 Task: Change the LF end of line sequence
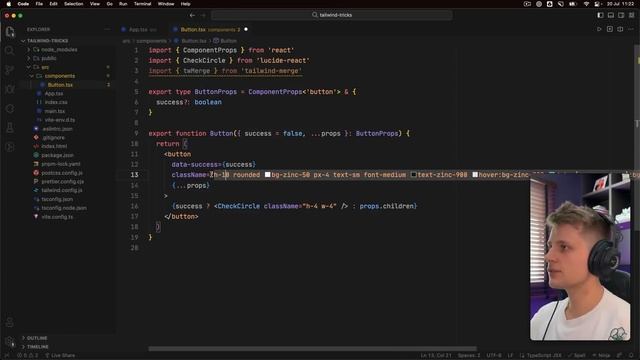510,356
